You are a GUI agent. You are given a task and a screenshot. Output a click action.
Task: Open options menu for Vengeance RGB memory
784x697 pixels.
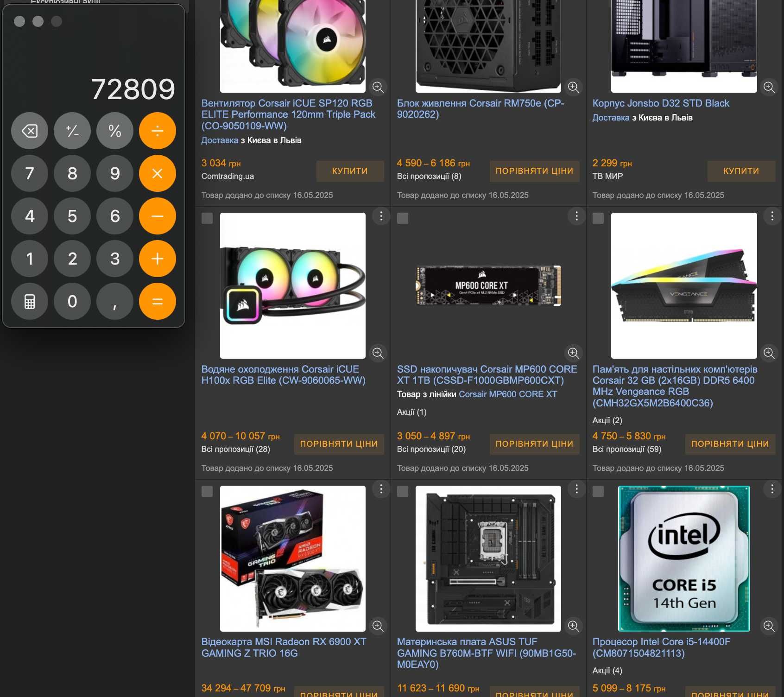point(772,216)
